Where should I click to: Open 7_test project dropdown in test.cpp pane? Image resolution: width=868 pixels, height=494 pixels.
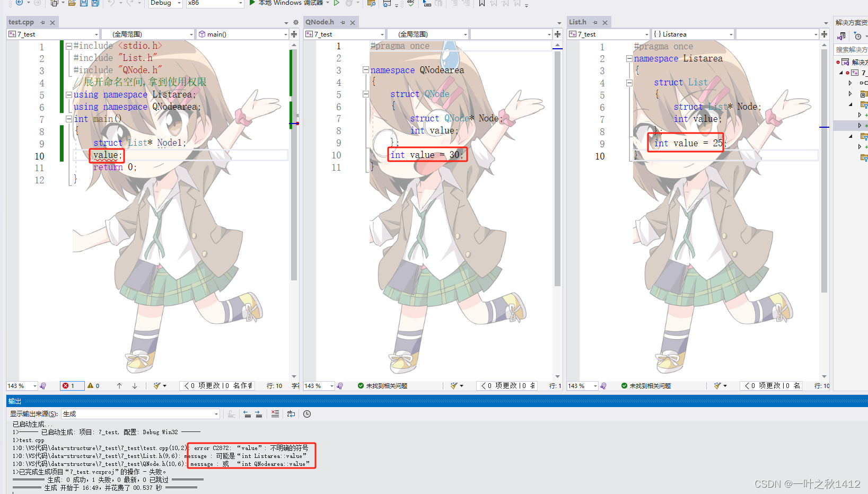coord(53,34)
